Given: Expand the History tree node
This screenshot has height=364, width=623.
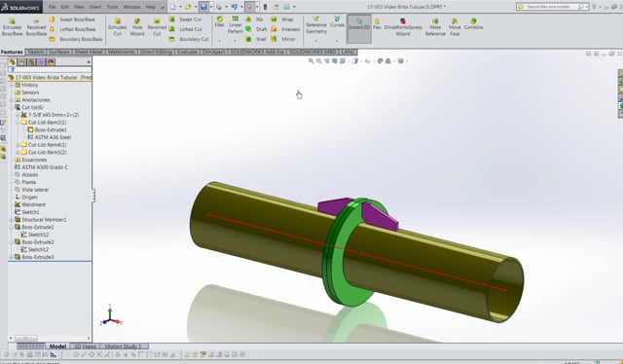Looking at the screenshot, I should [12, 85].
